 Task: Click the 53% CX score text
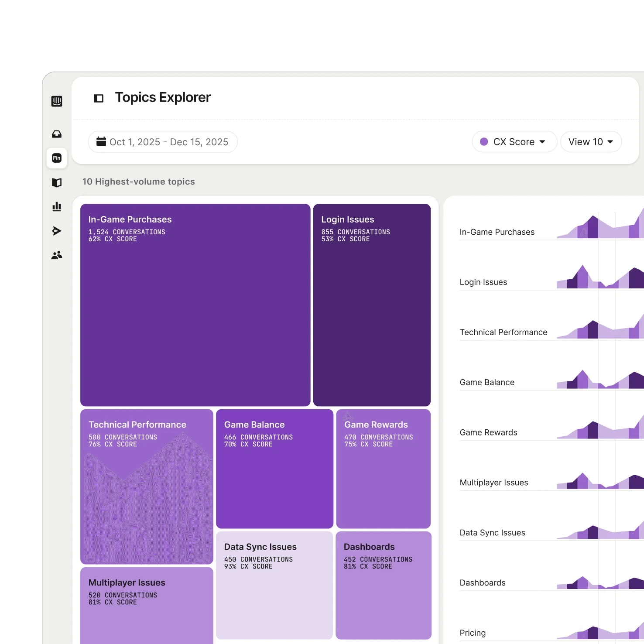point(346,239)
